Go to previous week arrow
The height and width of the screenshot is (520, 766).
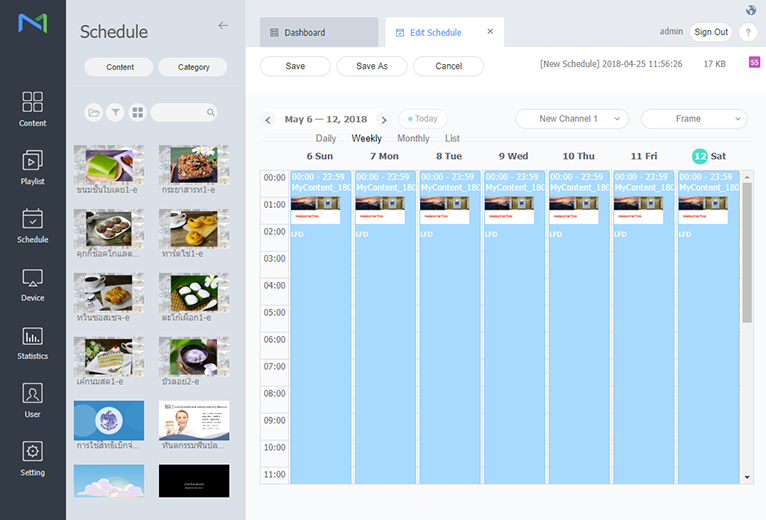point(268,120)
